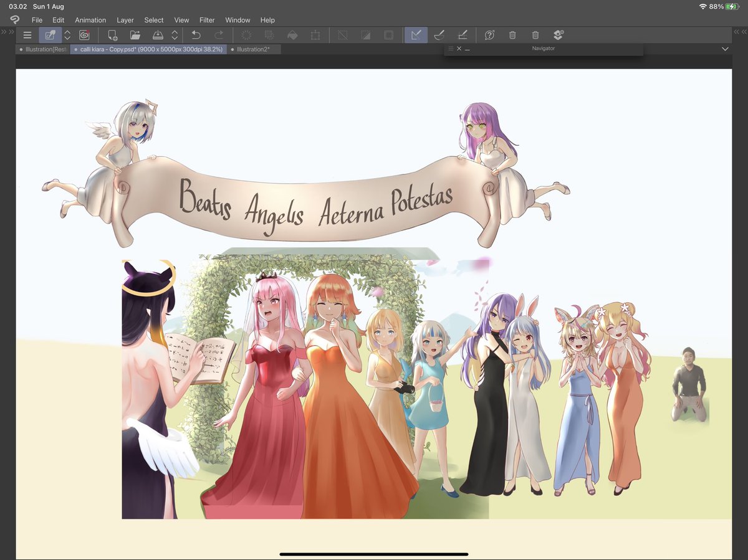Click the highlighted interface-switch icon beside the hamburger menu

point(50,36)
